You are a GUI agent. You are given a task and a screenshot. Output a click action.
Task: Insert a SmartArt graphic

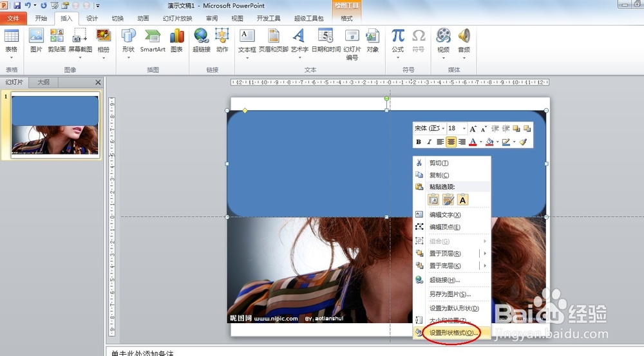click(x=153, y=41)
